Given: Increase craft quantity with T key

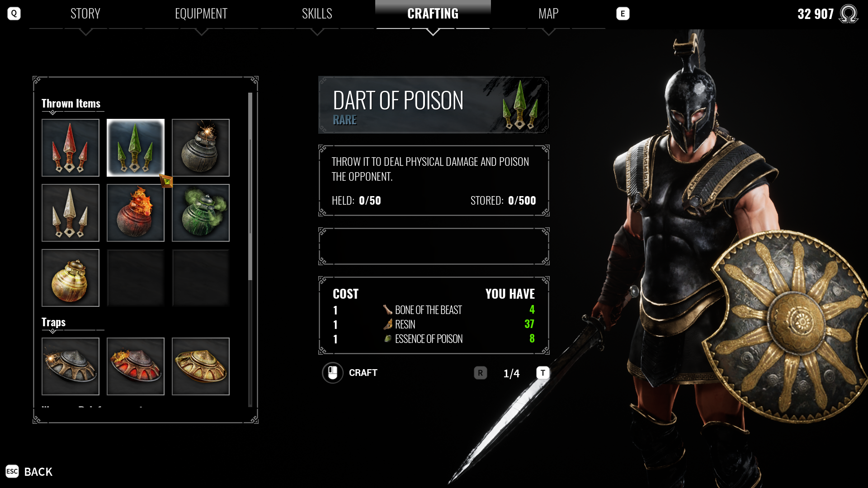Looking at the screenshot, I should click(x=543, y=373).
